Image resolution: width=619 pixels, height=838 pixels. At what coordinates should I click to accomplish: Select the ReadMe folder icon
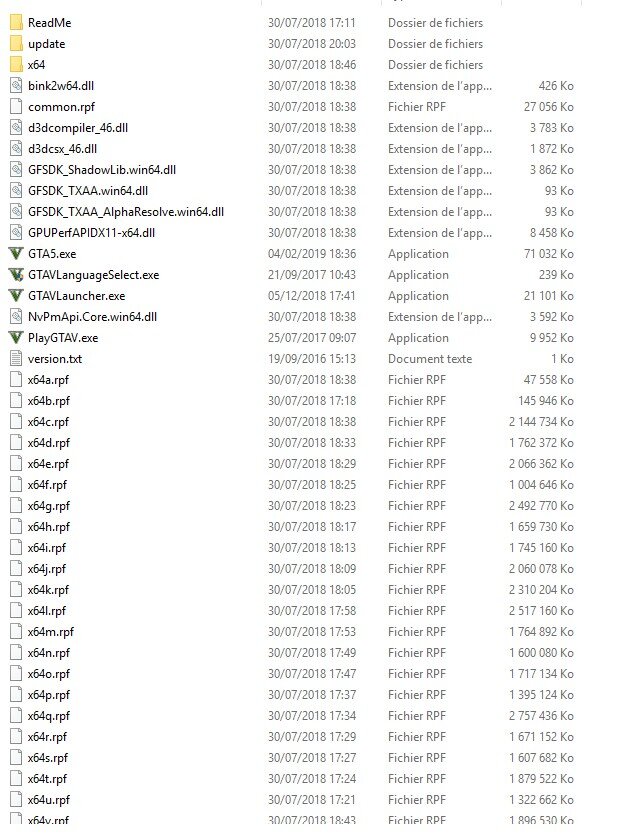pos(17,22)
